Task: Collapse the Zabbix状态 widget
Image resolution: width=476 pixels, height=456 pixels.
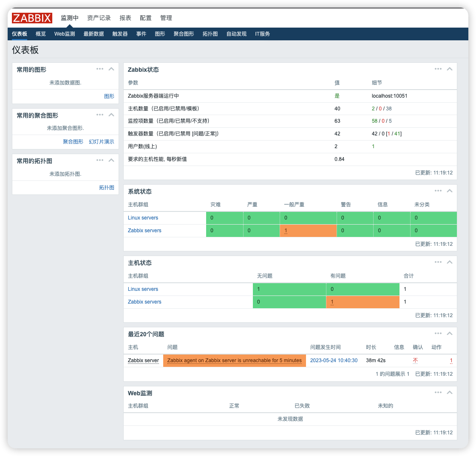Action: 450,69
